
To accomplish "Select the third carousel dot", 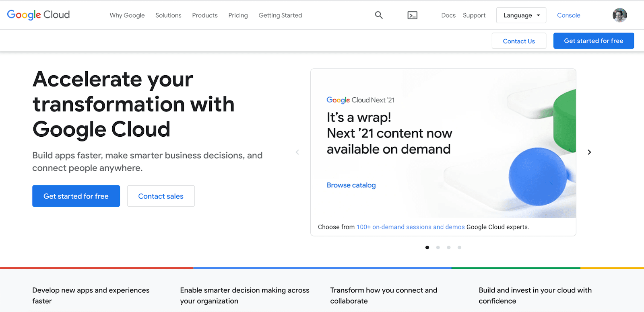I will point(448,247).
